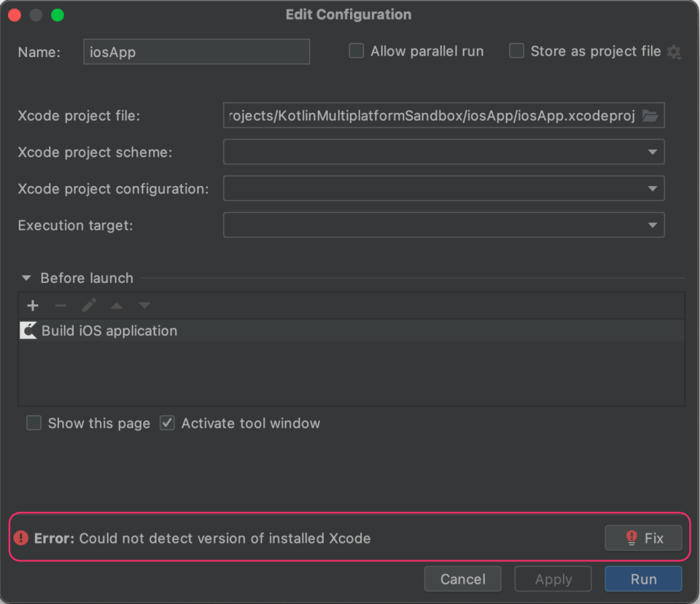
Task: Click the red error icon beside the Error message
Action: click(x=21, y=538)
